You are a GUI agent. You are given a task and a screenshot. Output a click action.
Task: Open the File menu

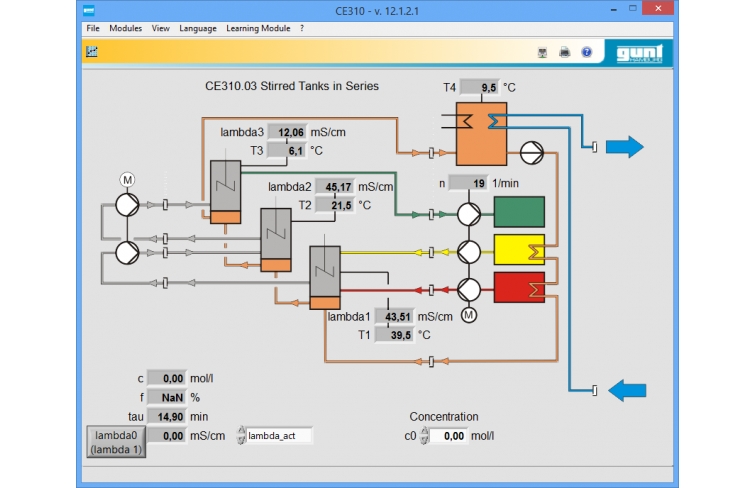click(93, 28)
